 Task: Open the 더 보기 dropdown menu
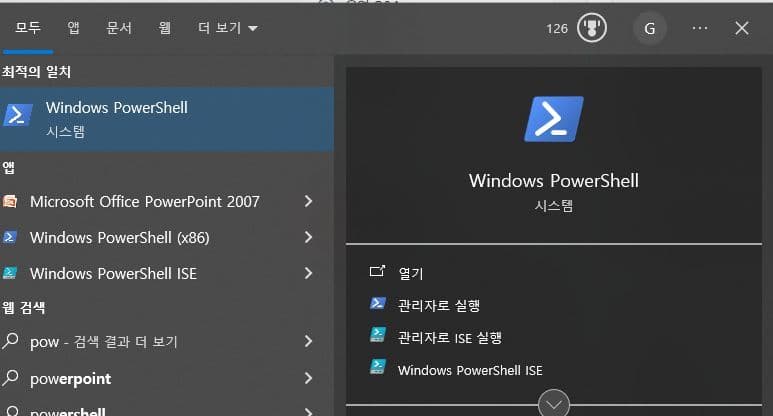(227, 28)
